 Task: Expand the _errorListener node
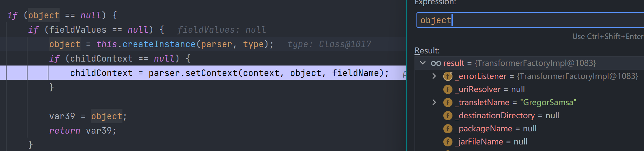pos(434,76)
